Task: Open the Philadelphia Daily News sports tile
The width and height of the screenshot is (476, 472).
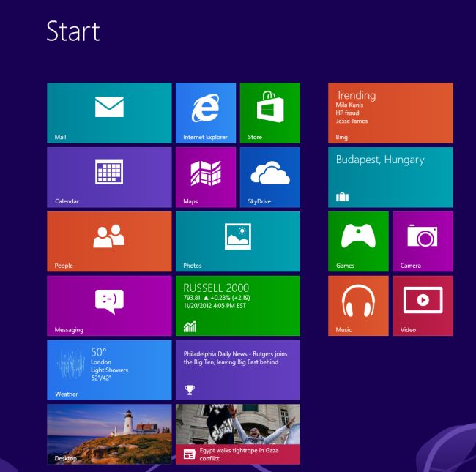Action: (x=238, y=370)
